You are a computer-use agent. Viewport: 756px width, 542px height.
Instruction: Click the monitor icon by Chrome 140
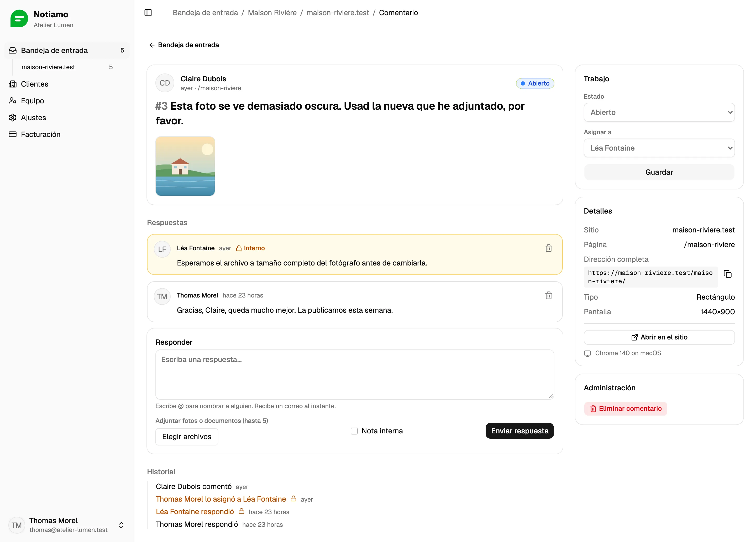[x=587, y=353]
